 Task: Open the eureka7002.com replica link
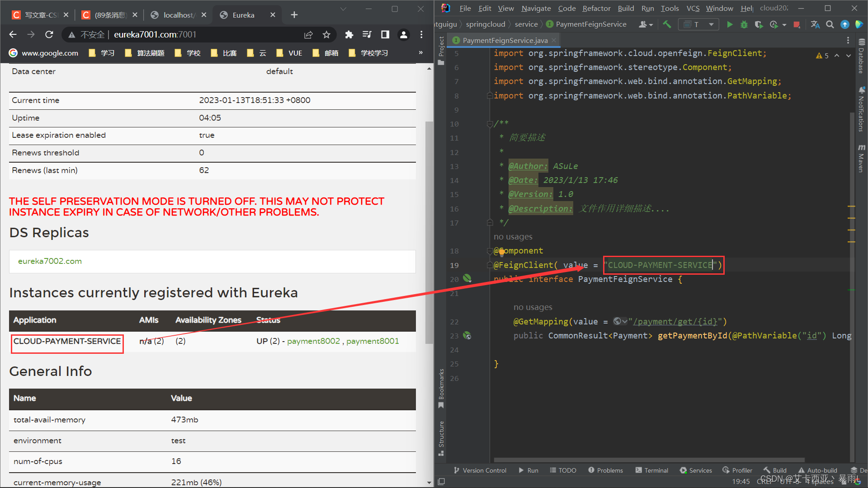[50, 261]
